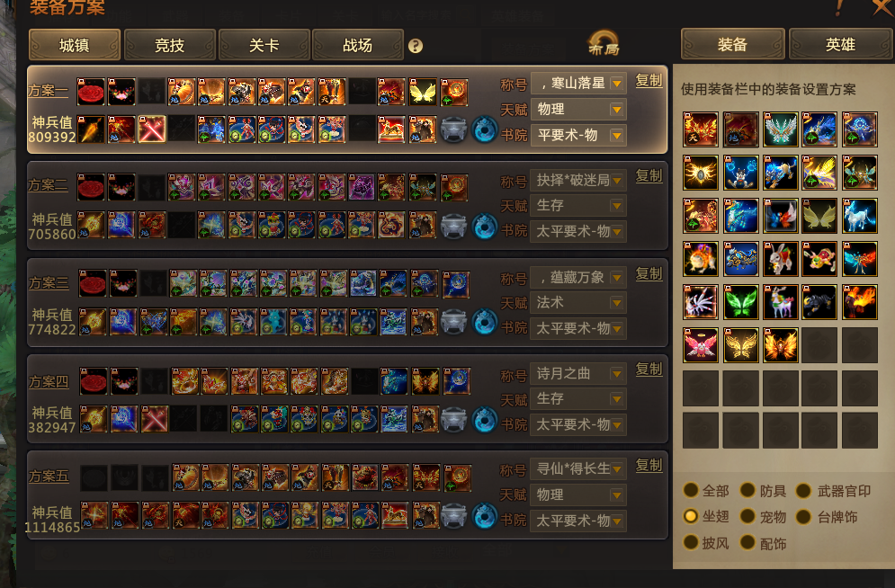This screenshot has height=588, width=895.
Task: Open the 英雄 tab
Action: point(840,44)
